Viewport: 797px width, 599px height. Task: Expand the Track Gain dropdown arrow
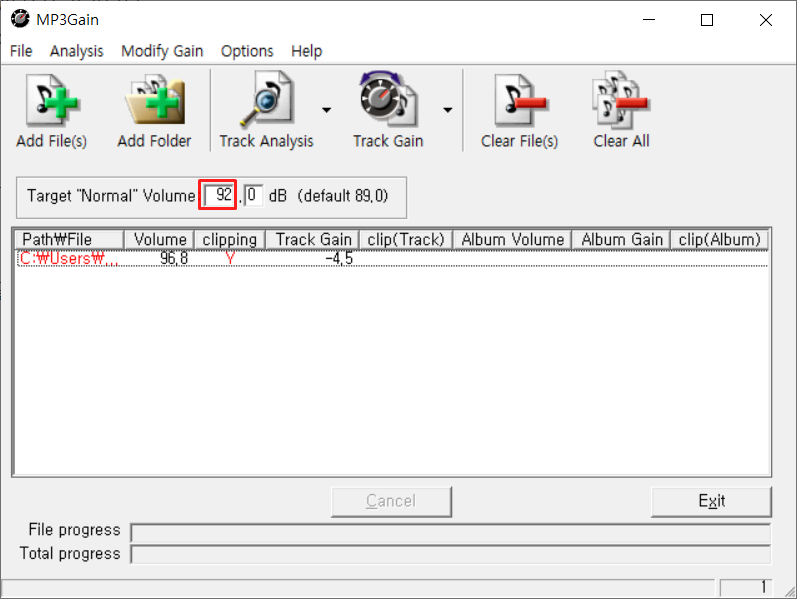point(447,110)
